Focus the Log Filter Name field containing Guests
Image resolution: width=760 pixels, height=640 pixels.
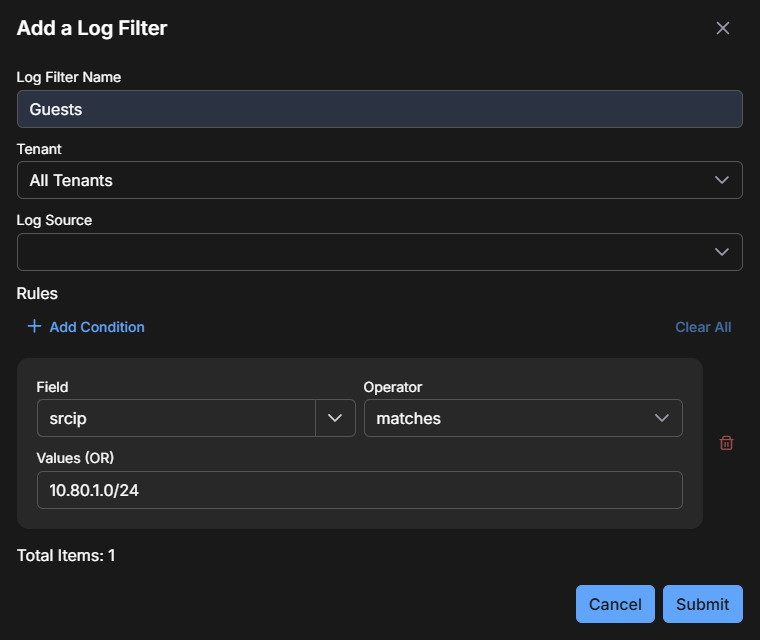(379, 109)
